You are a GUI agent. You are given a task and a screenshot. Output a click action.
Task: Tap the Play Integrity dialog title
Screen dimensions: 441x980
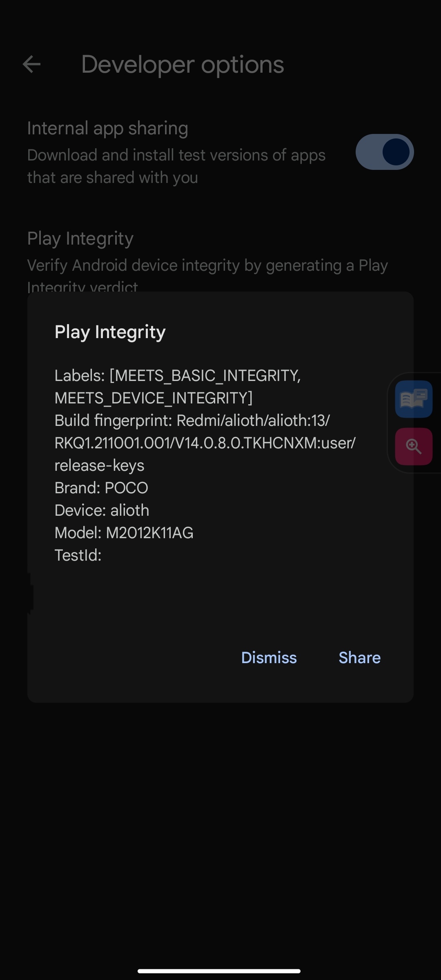click(x=110, y=332)
